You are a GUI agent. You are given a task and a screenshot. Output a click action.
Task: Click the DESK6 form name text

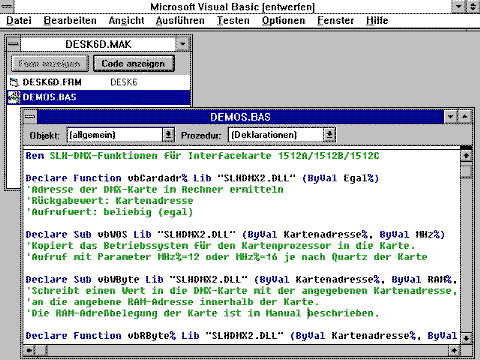[x=124, y=82]
